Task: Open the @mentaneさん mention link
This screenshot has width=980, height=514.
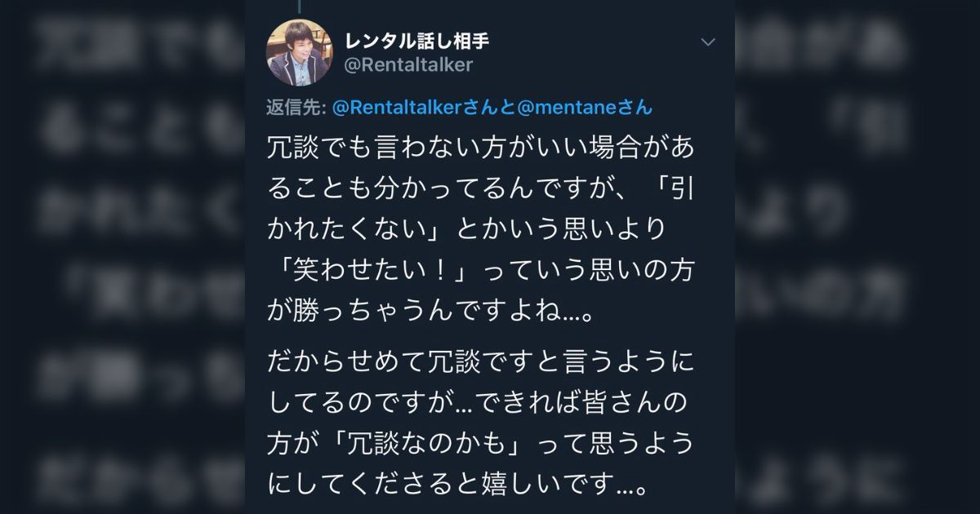Action: tap(585, 108)
